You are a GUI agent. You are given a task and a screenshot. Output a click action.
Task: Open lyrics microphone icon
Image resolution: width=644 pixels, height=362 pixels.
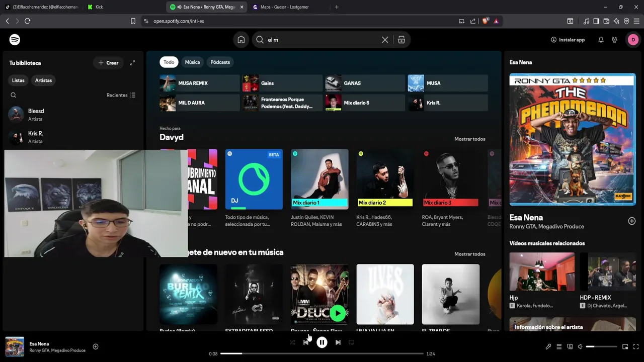548,346
